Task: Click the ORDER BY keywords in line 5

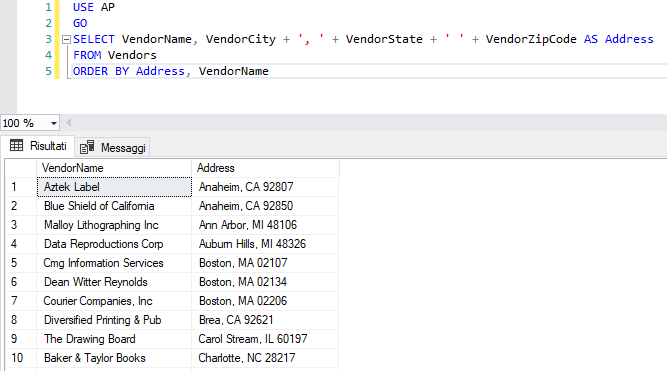Action: tap(101, 71)
